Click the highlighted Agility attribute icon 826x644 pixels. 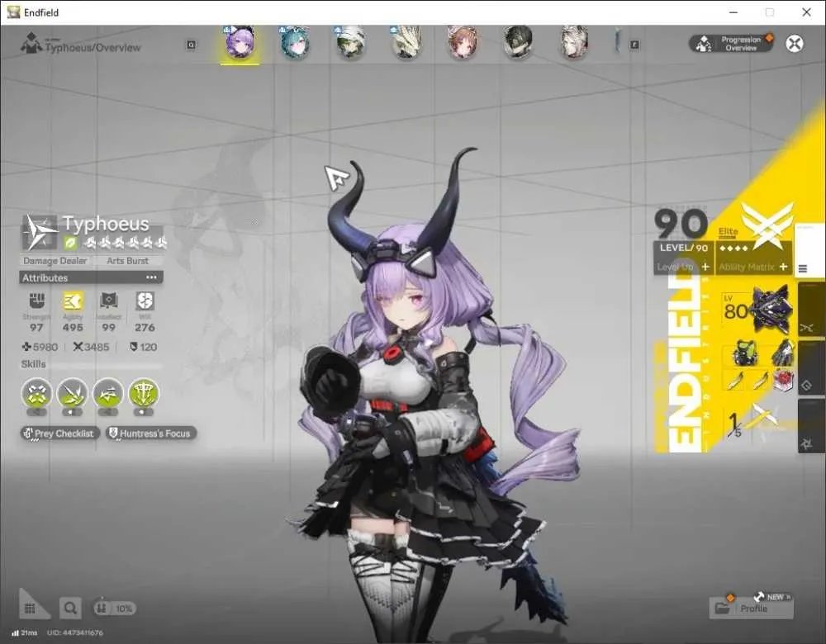73,301
